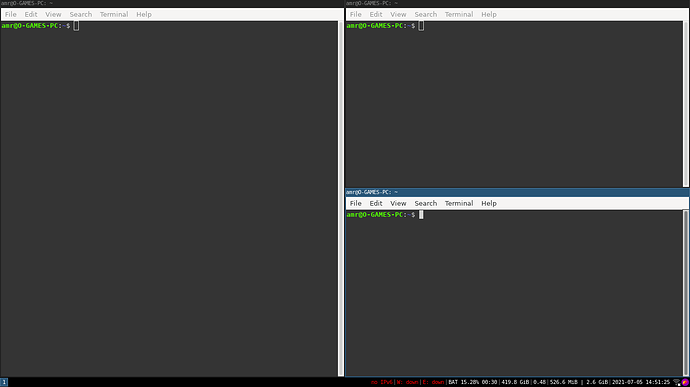The width and height of the screenshot is (690, 387).
Task: Open Help menu in bottom-right terminal
Action: tap(489, 203)
